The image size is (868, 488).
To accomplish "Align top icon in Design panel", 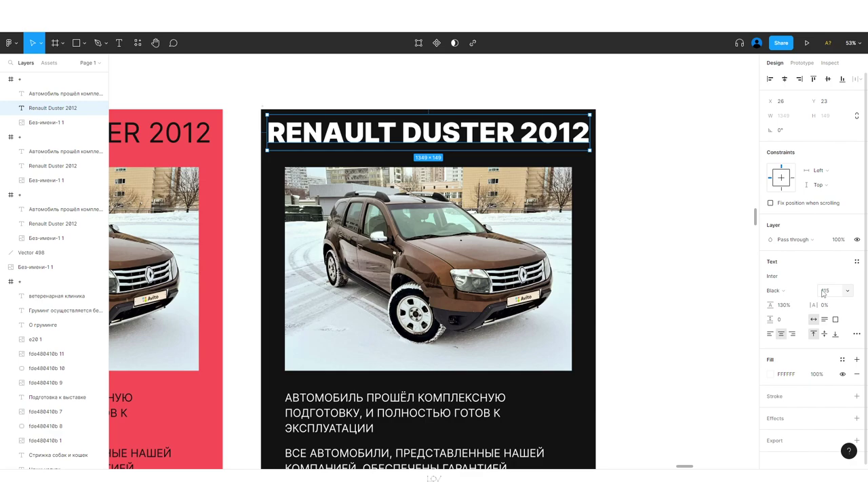I will [813, 79].
